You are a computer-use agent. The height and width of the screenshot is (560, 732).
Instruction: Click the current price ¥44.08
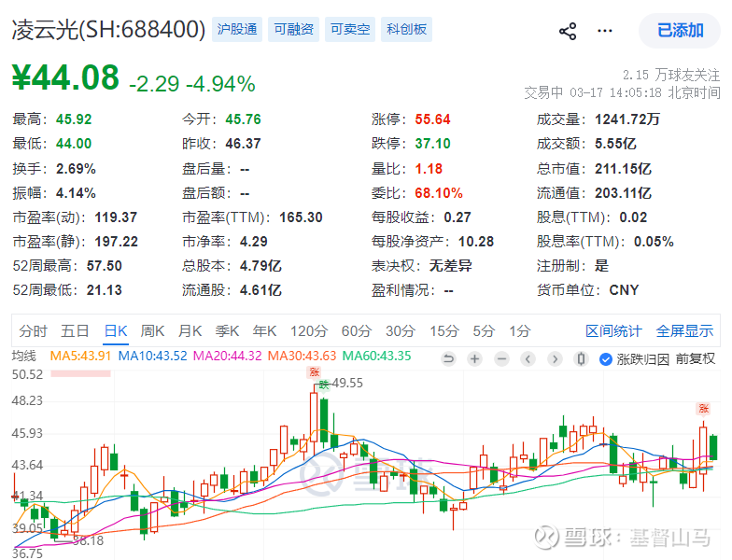(x=65, y=77)
